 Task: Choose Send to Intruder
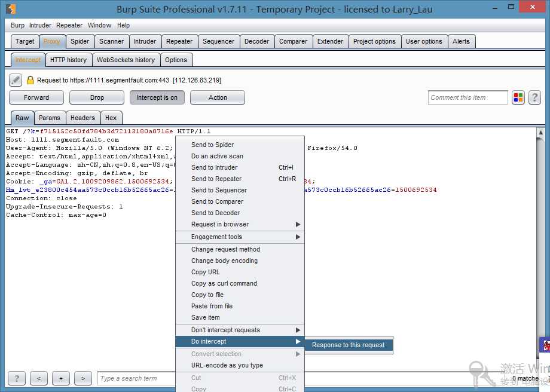coord(240,167)
